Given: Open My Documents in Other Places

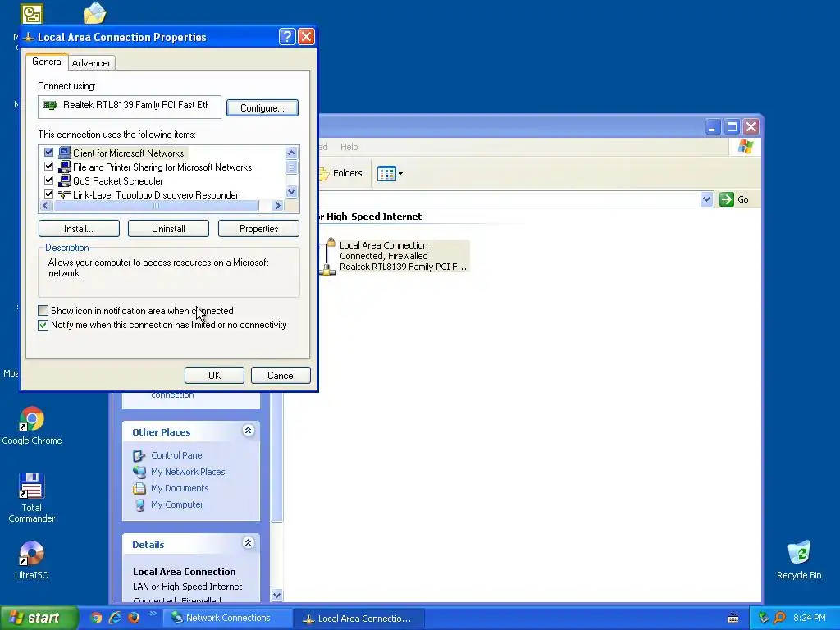Looking at the screenshot, I should pyautogui.click(x=139, y=488).
